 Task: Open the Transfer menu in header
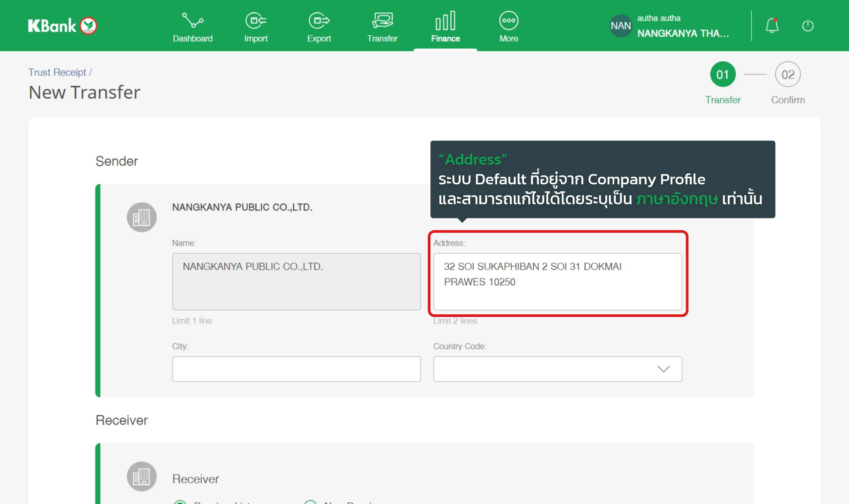point(382,27)
